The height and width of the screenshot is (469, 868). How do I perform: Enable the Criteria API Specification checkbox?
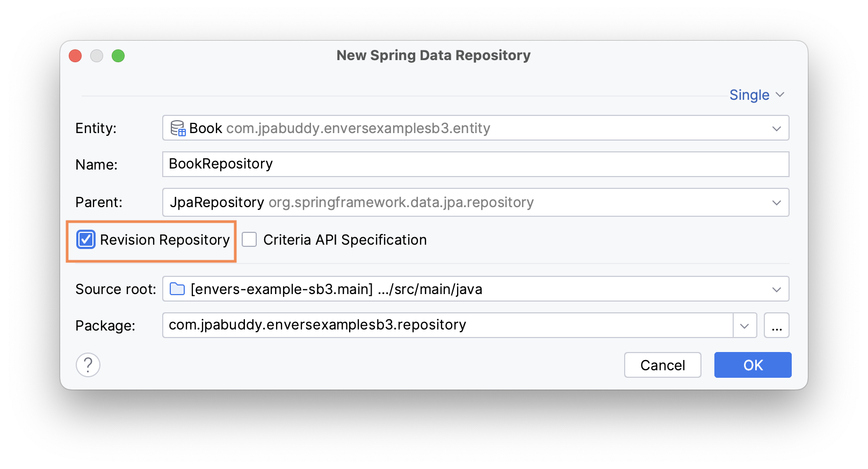pyautogui.click(x=249, y=239)
